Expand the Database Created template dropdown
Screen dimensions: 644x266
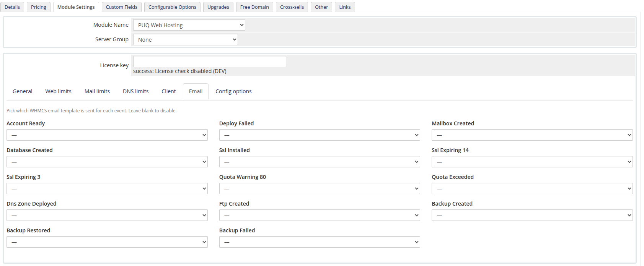click(x=107, y=162)
